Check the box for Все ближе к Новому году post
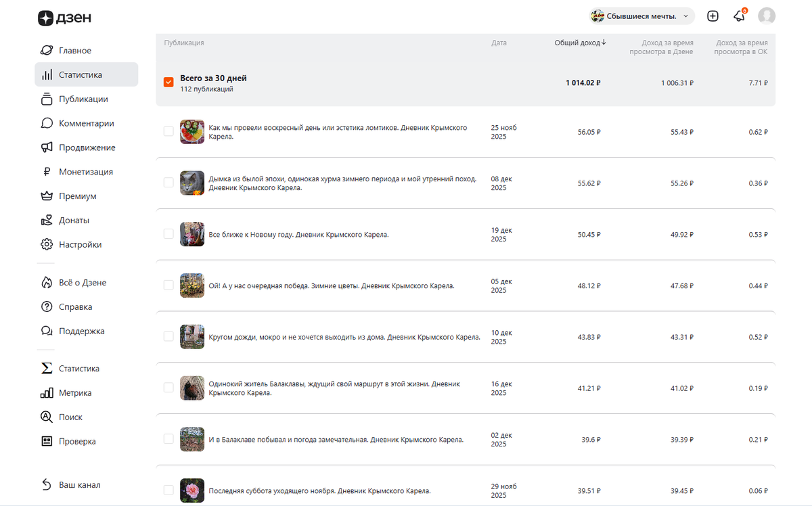The height and width of the screenshot is (506, 812). pos(168,234)
